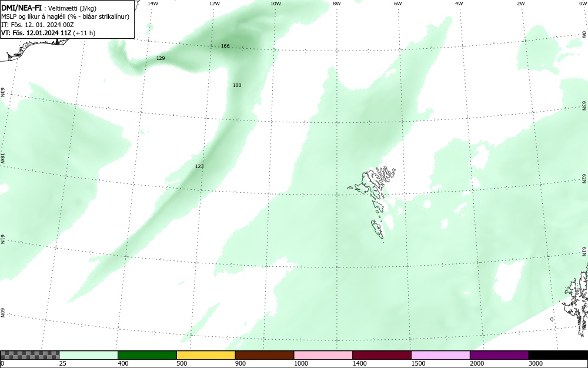Click the rotated 62N latitude label
The image size is (588, 368).
click(584, 178)
